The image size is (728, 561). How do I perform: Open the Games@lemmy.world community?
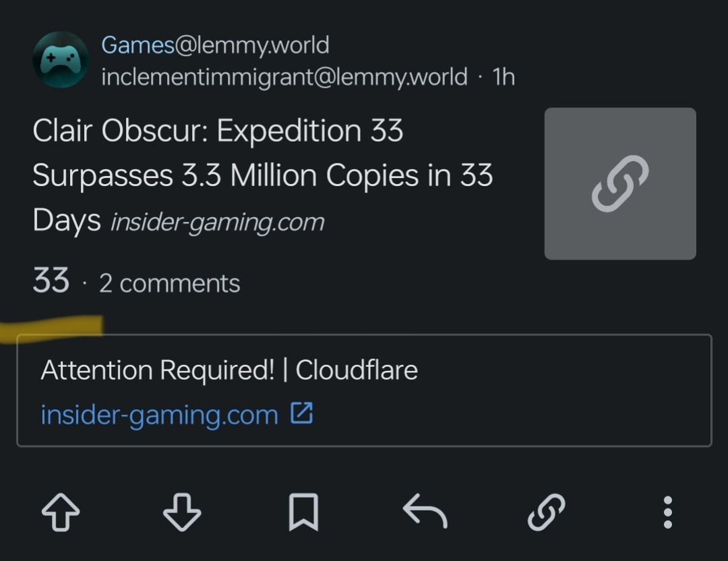click(x=215, y=45)
